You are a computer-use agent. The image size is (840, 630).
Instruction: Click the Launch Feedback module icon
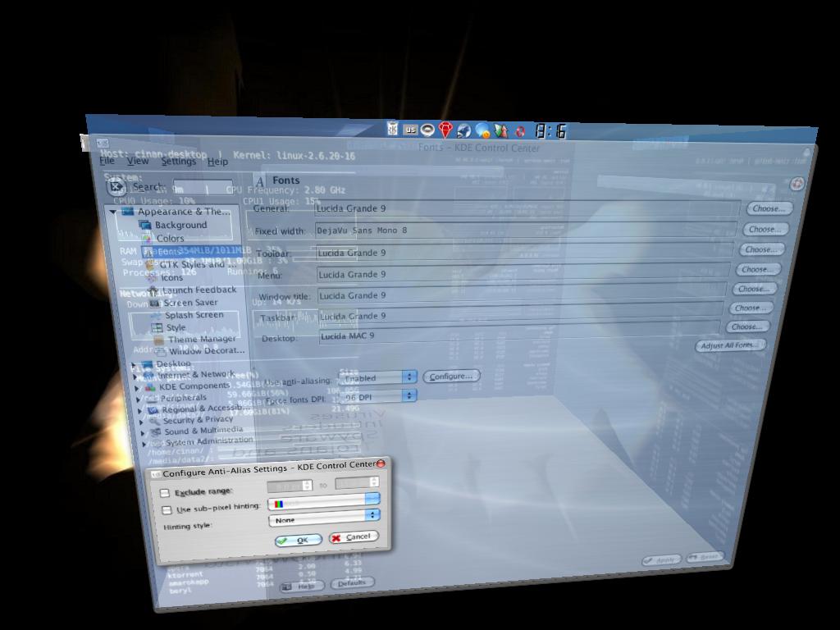click(153, 290)
